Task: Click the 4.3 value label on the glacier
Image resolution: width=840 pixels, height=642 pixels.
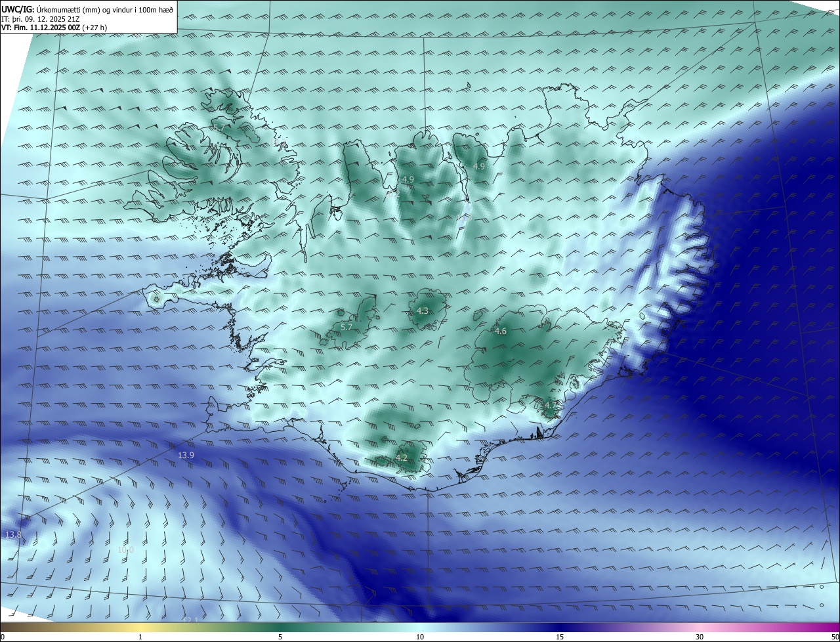Action: (x=423, y=311)
